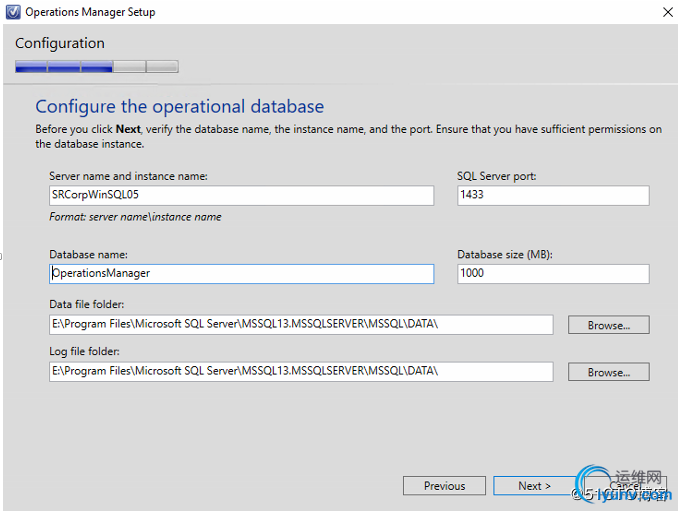Viewport: 678px width, 511px height.
Task: Click the 'Server name and instance name:' label
Action: pyautogui.click(x=128, y=176)
